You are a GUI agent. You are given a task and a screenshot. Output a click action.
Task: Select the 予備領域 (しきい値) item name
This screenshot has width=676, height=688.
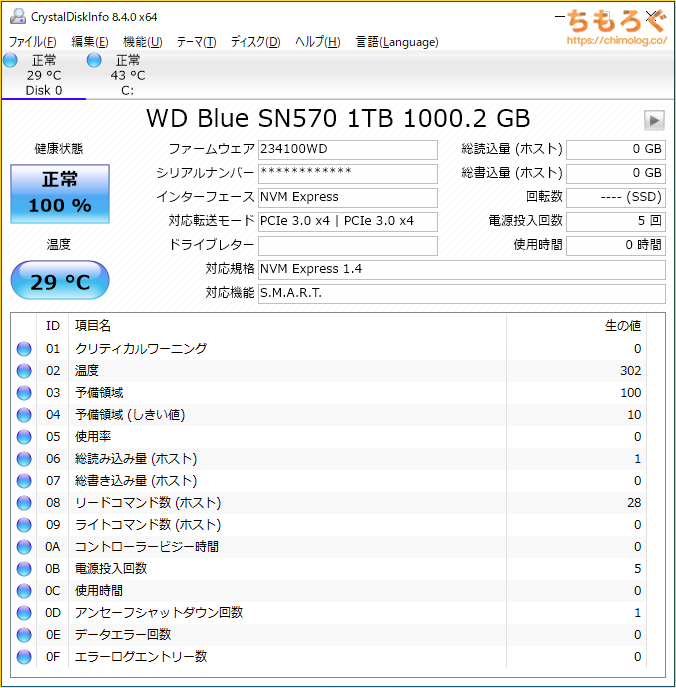point(130,415)
